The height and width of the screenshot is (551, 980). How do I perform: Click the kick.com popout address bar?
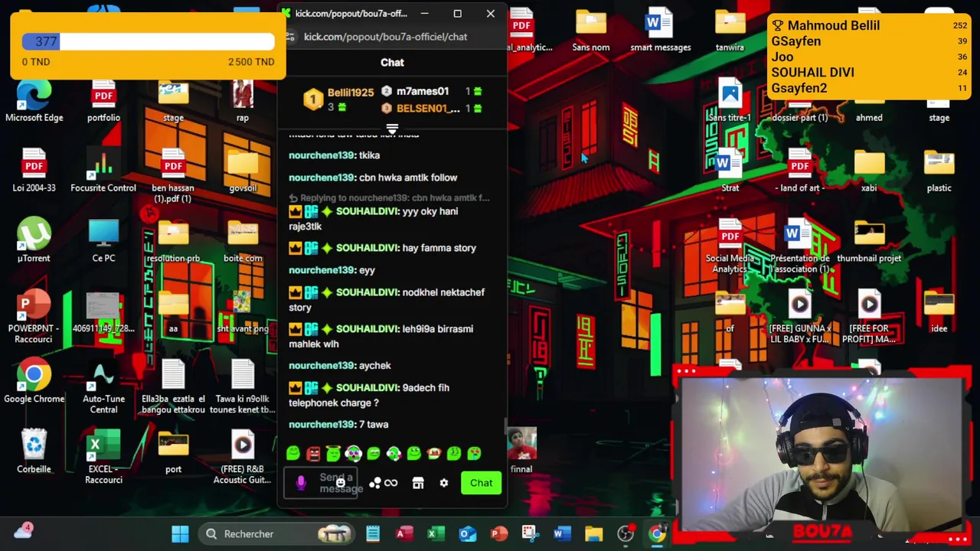click(x=385, y=37)
